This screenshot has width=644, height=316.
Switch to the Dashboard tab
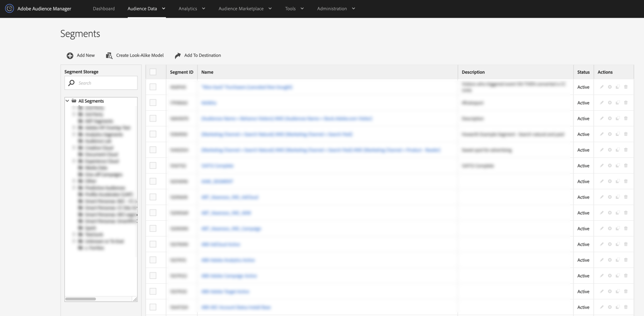[x=104, y=9]
